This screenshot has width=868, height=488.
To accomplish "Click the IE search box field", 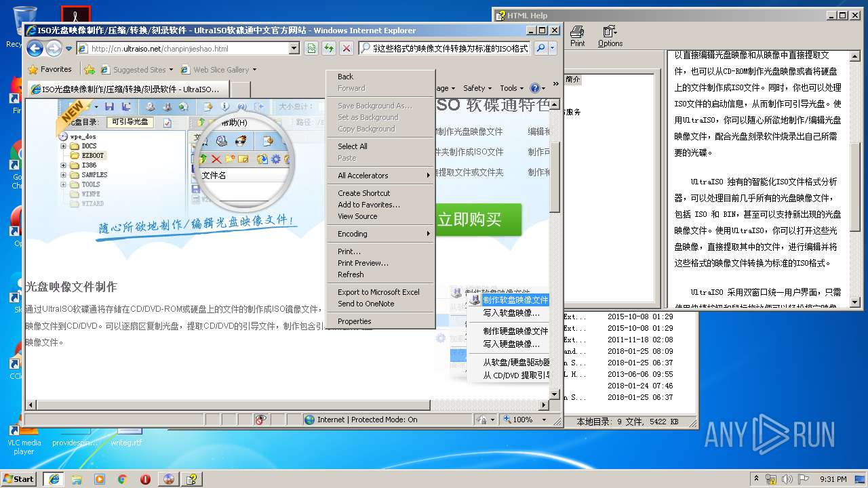I will coord(446,48).
